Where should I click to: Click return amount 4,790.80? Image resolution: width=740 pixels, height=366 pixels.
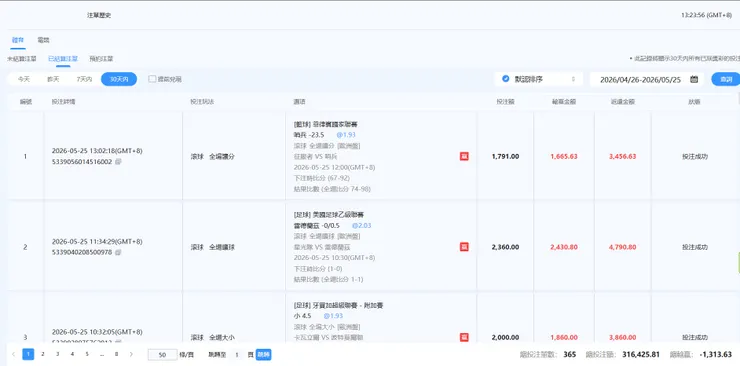click(622, 247)
